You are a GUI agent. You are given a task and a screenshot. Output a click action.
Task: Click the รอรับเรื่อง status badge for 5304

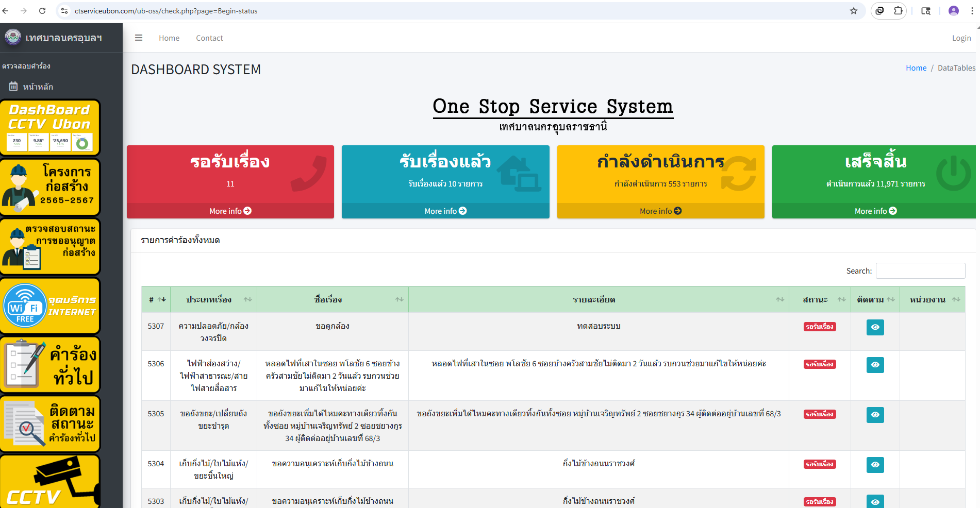[820, 464]
